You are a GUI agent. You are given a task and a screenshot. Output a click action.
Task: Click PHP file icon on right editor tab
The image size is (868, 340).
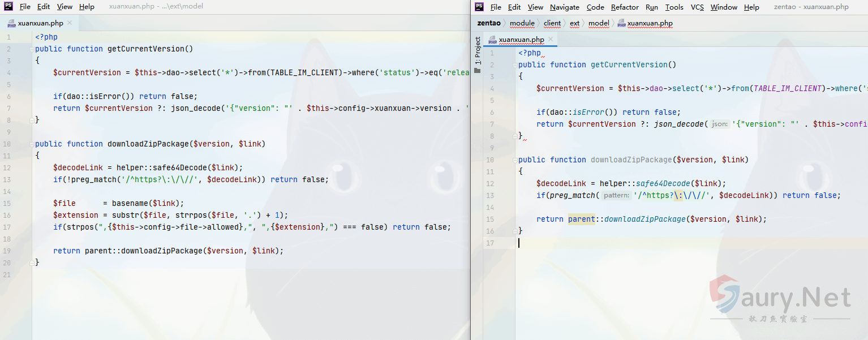tap(492, 40)
